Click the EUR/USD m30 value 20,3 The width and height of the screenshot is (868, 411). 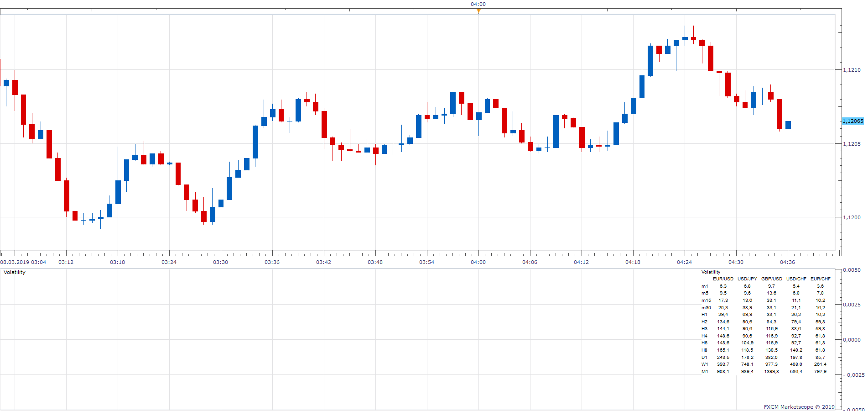[x=723, y=308]
